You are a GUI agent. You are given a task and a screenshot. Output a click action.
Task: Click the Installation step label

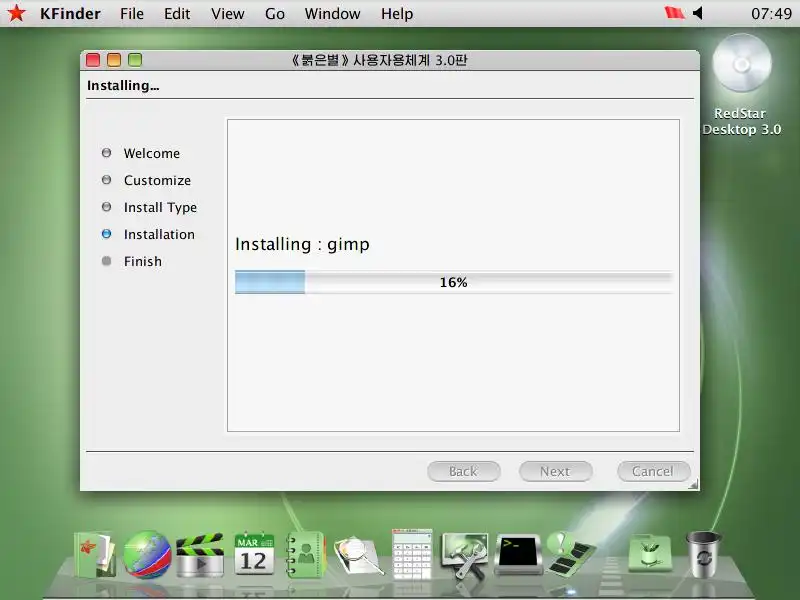coord(159,234)
